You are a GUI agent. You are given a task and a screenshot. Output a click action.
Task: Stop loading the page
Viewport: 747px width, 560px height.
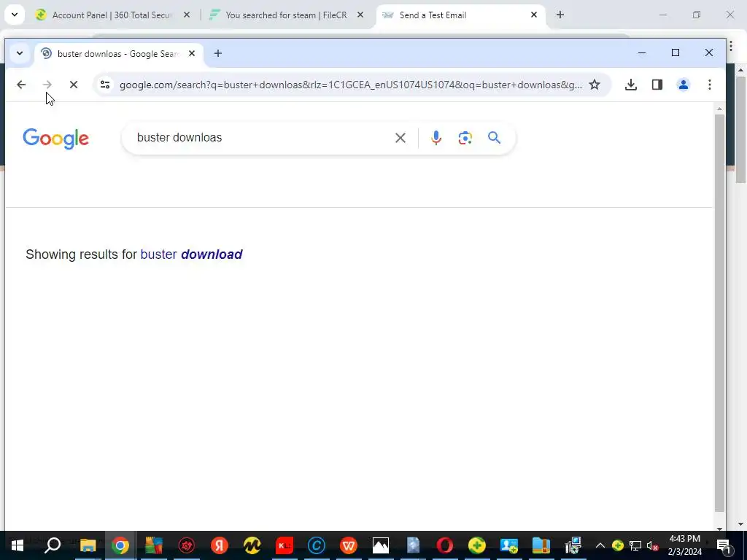click(74, 85)
